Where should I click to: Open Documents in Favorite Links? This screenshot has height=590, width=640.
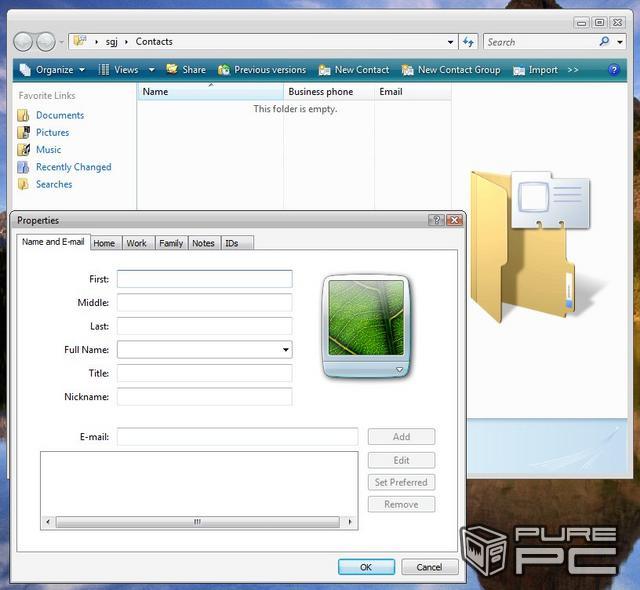(x=60, y=115)
